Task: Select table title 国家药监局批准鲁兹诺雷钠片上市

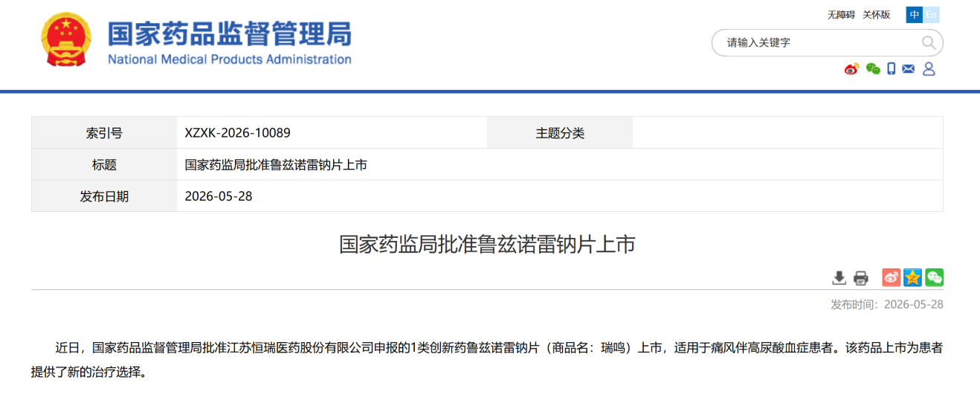Action: click(276, 165)
